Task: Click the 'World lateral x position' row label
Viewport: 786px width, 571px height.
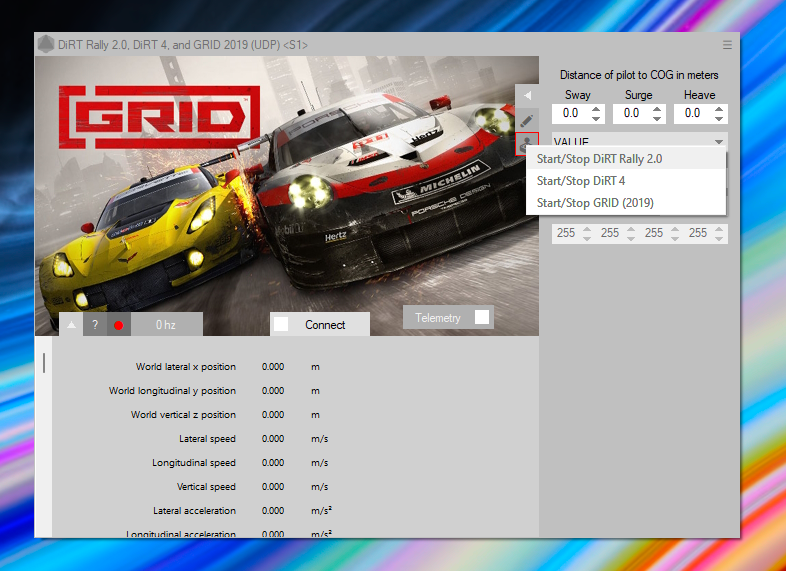Action: click(x=185, y=366)
